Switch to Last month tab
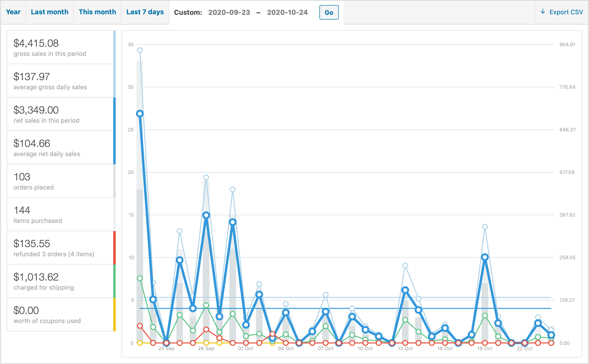 [50, 12]
